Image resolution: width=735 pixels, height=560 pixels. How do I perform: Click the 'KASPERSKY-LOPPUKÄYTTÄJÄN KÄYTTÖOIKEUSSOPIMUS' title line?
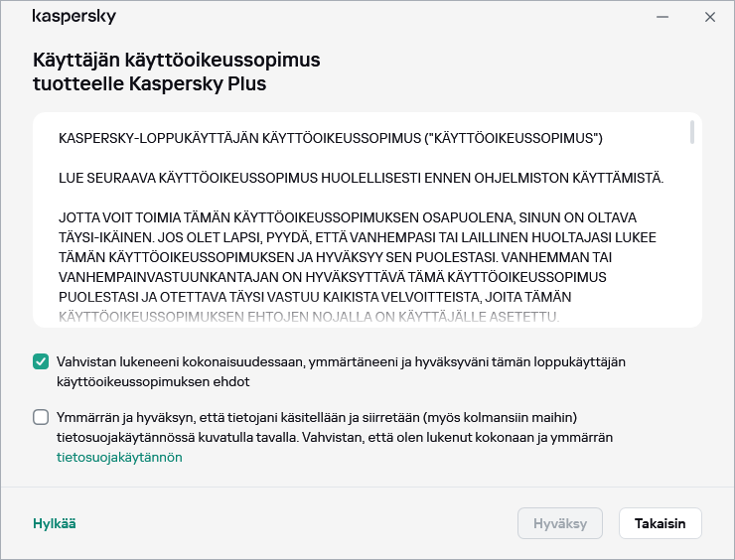click(x=331, y=136)
